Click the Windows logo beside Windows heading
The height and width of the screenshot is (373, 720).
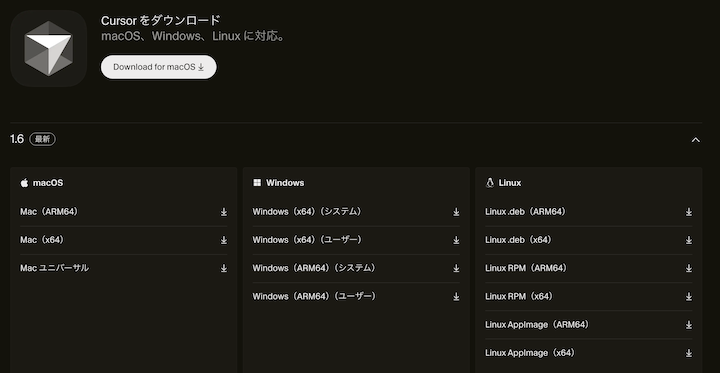coord(257,183)
